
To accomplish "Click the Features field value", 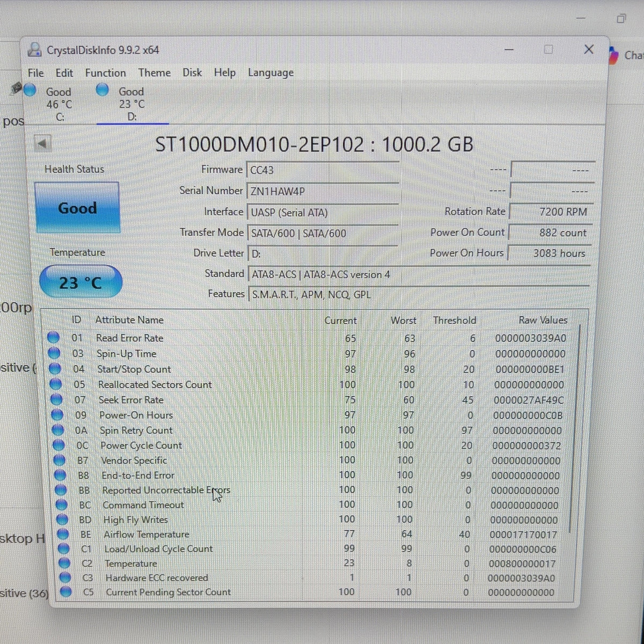I will click(419, 294).
